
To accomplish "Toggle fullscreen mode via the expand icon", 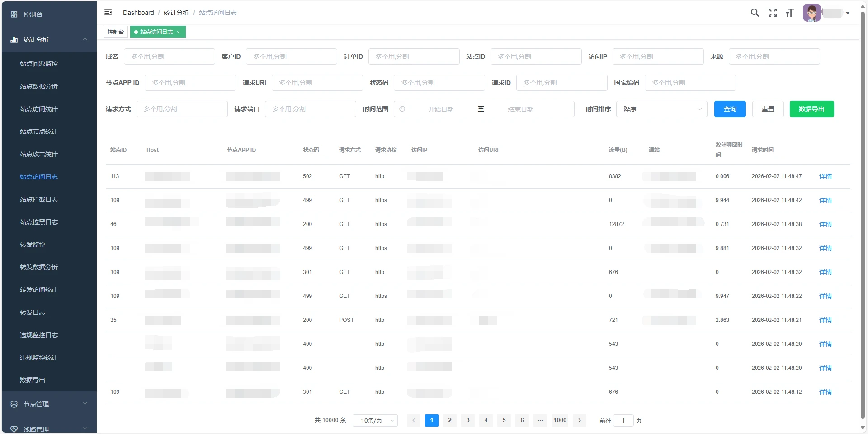I will 772,13.
